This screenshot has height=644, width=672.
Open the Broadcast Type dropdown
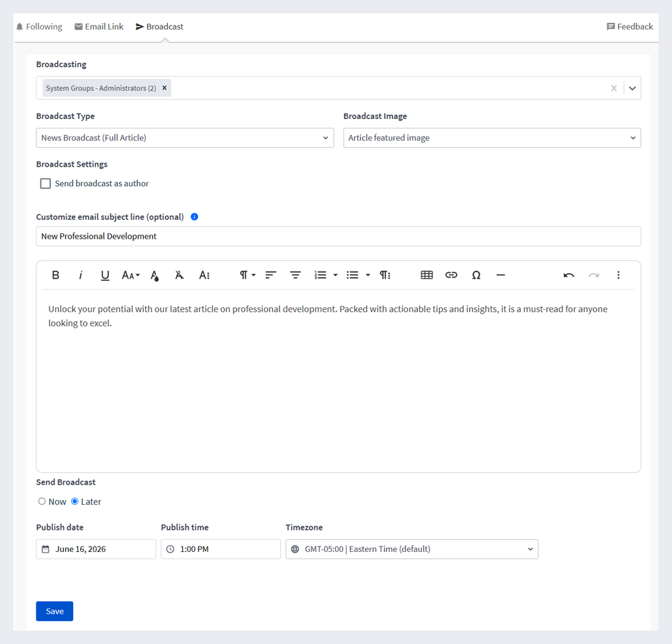click(x=185, y=138)
